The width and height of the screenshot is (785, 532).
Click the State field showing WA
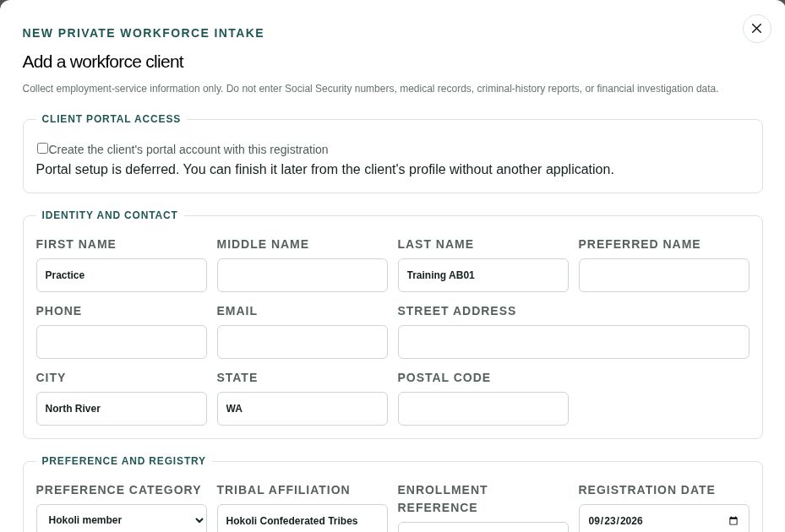[x=303, y=409]
